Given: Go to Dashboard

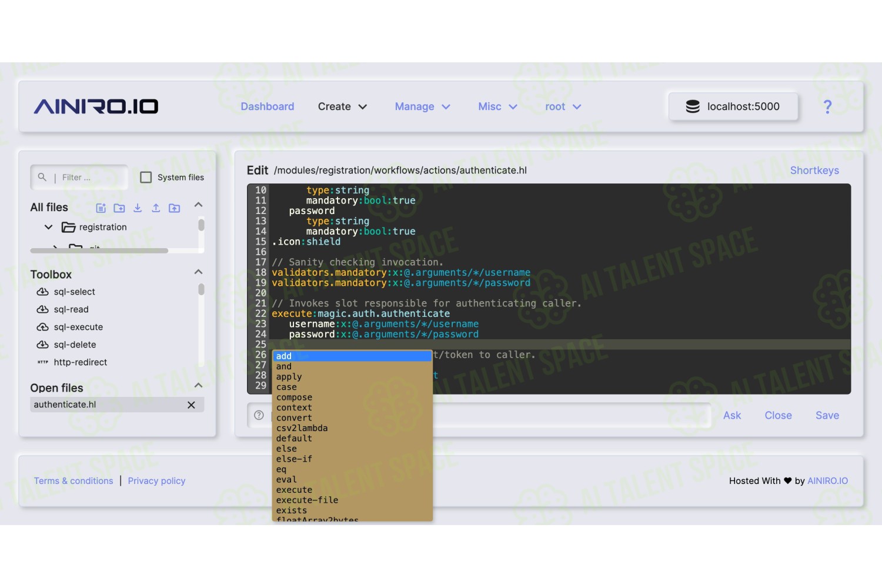Looking at the screenshot, I should [x=268, y=106].
